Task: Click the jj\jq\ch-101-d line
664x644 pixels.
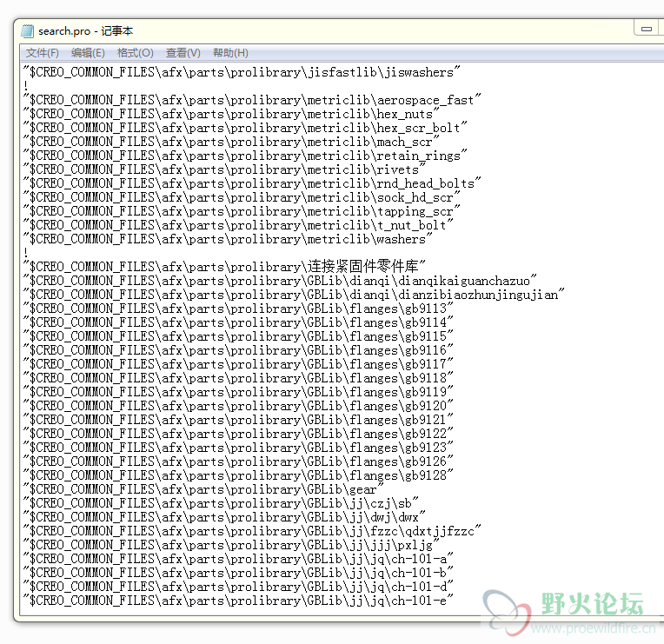Action: pos(238,587)
